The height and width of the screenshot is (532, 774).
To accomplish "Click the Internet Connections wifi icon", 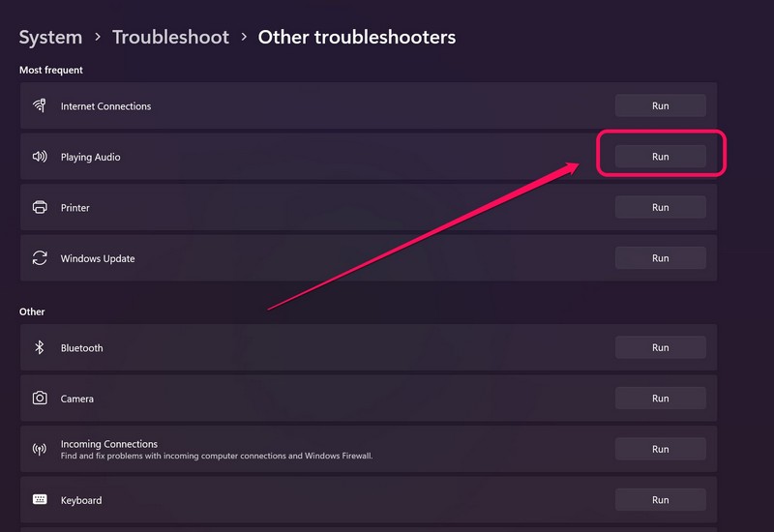I will (x=40, y=105).
